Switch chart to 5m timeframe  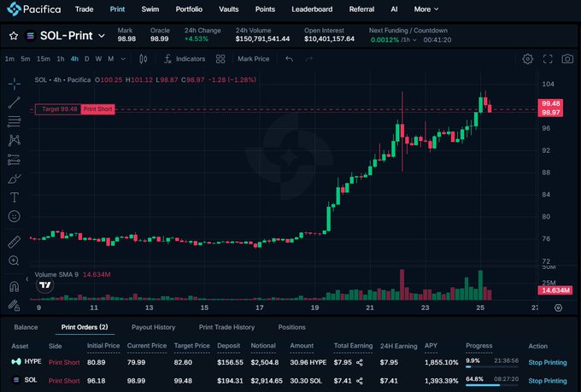tap(26, 59)
